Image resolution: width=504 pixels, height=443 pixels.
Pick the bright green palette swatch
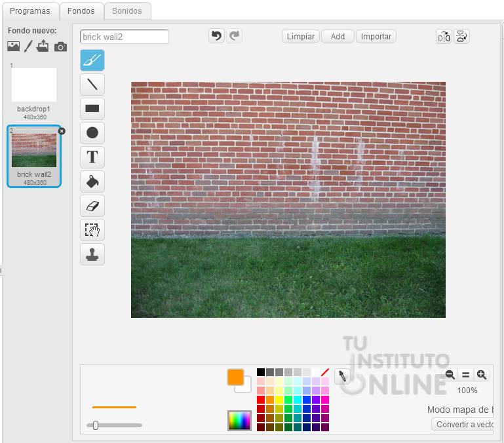coord(288,400)
